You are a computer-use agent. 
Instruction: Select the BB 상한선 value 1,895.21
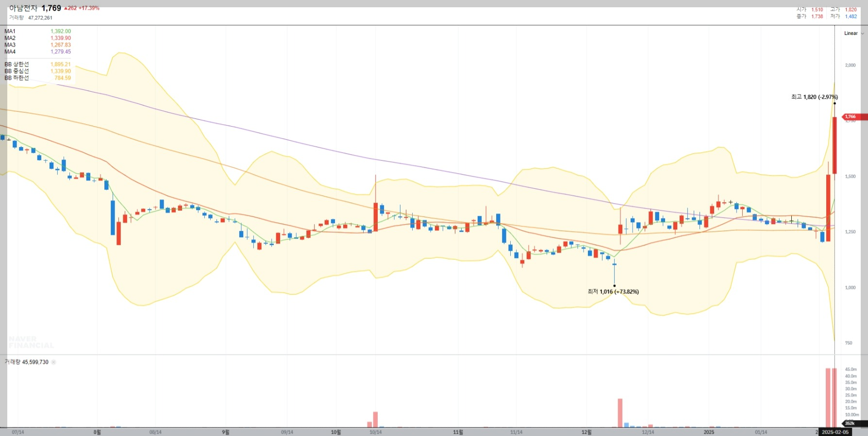(61, 65)
